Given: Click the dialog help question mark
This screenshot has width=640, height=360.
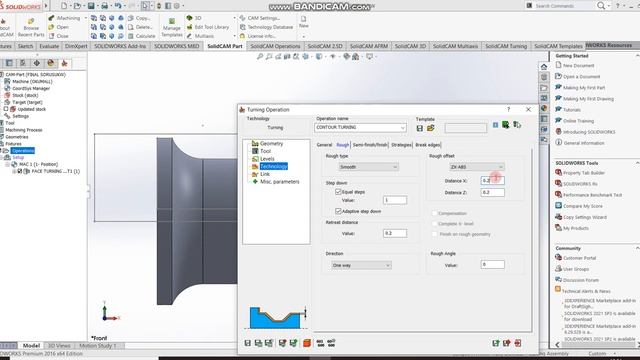Looking at the screenshot, I should click(x=508, y=109).
